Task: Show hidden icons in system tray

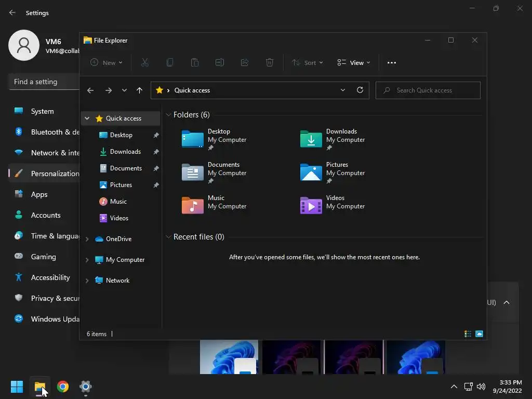Action: click(x=454, y=387)
